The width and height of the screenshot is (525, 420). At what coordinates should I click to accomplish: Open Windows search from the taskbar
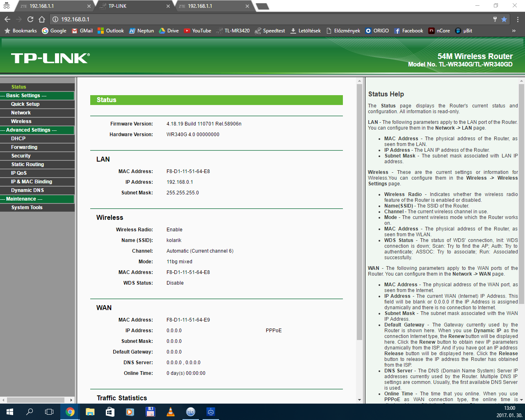pos(30,412)
